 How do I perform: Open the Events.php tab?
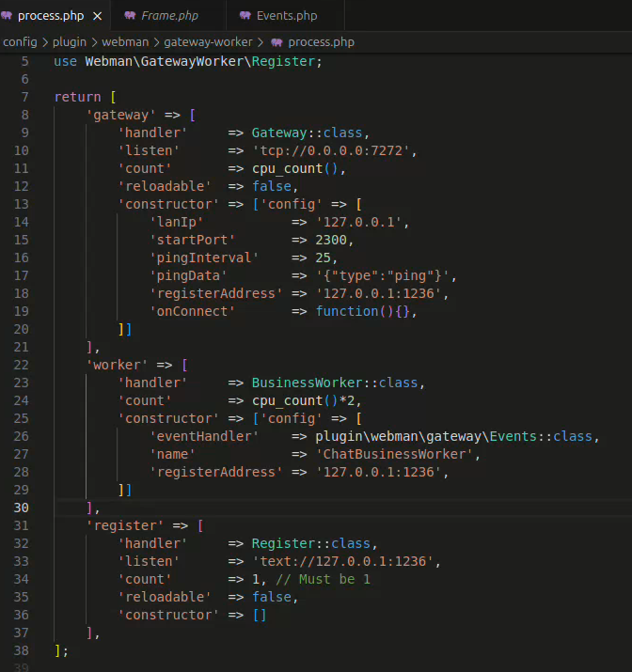[x=287, y=16]
